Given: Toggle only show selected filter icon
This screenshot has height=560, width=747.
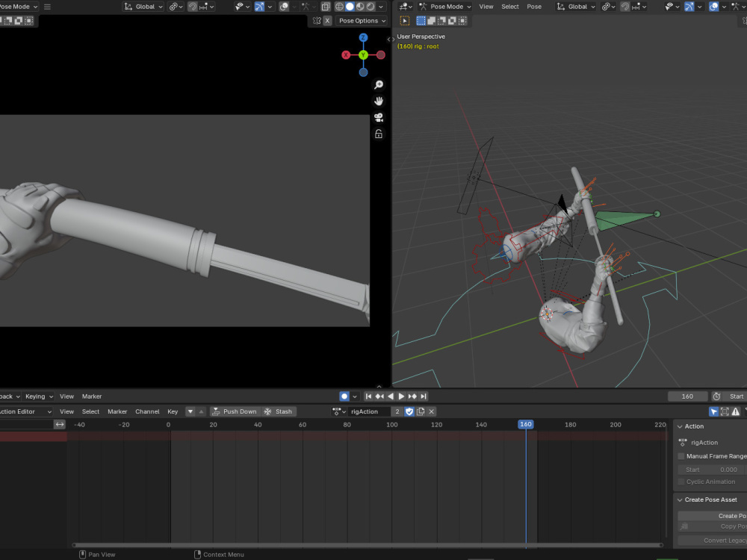Looking at the screenshot, I should tap(713, 411).
